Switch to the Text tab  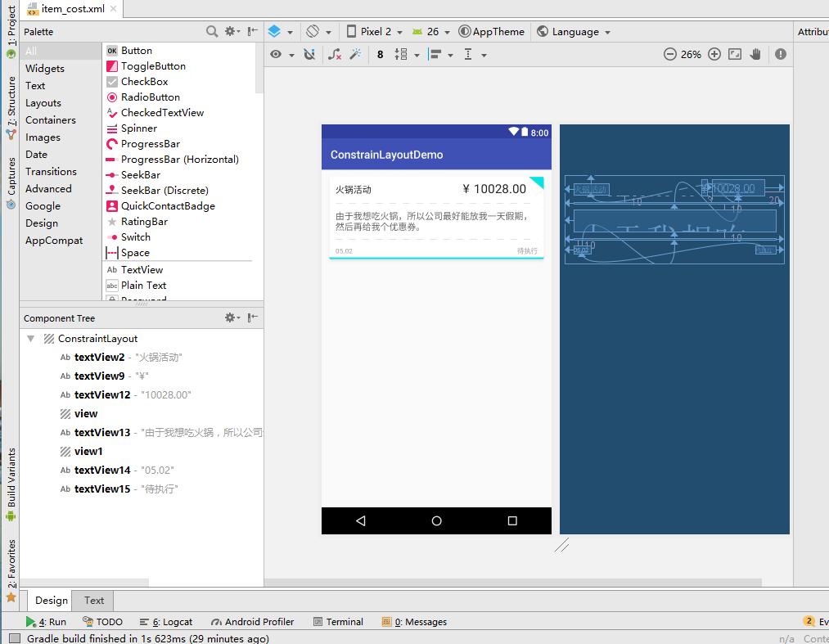93,600
